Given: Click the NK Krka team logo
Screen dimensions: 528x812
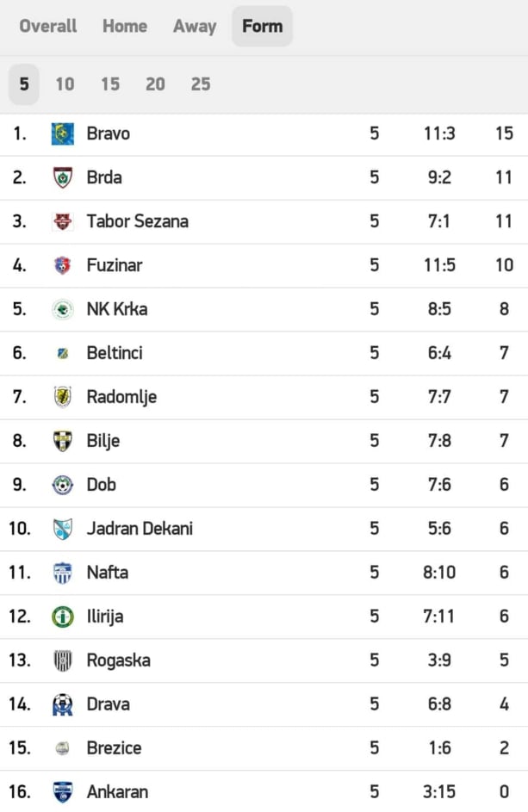Looking at the screenshot, I should [x=63, y=310].
